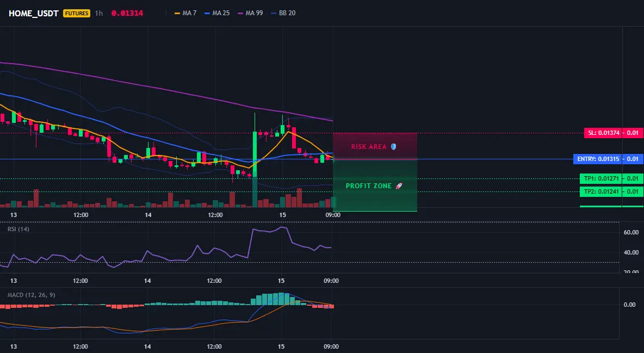Click the MACD (12, 26, 9) indicator label

31,295
